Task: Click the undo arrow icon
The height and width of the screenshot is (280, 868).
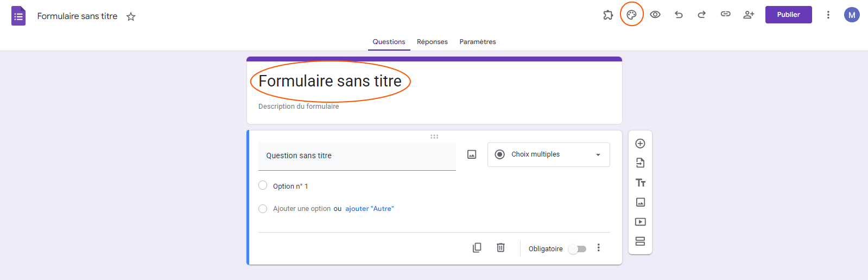Action: pos(679,15)
